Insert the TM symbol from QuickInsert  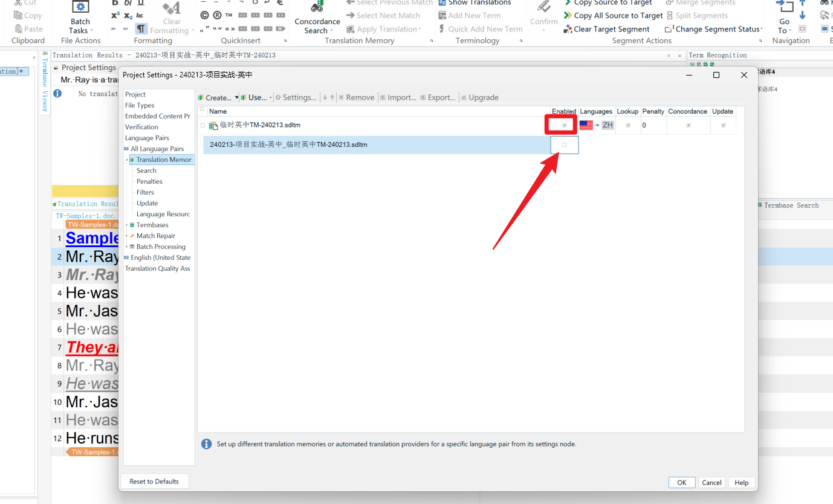click(229, 15)
